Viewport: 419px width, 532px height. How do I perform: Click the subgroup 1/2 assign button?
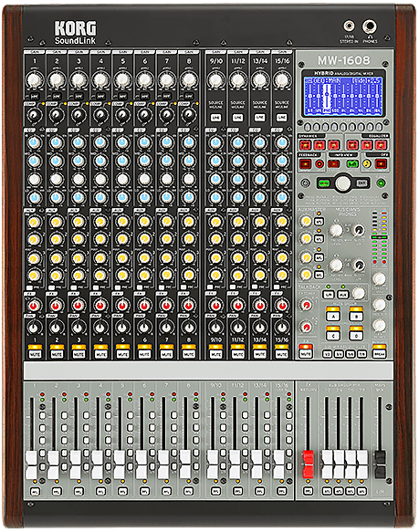coord(327,354)
